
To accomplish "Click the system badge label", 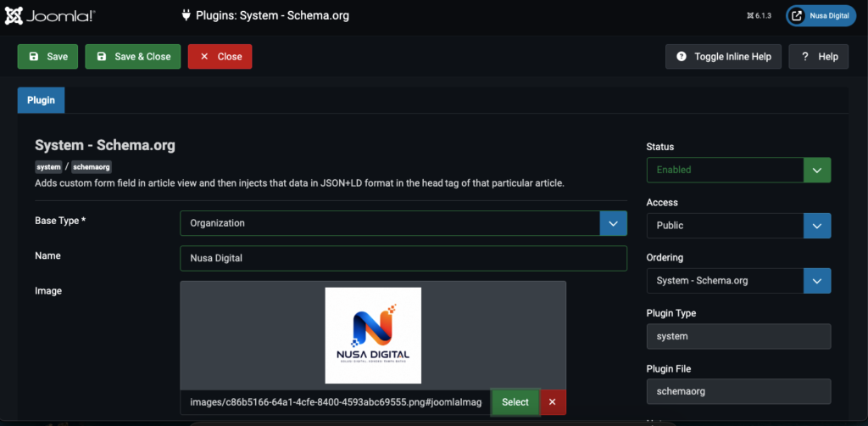I will point(48,166).
